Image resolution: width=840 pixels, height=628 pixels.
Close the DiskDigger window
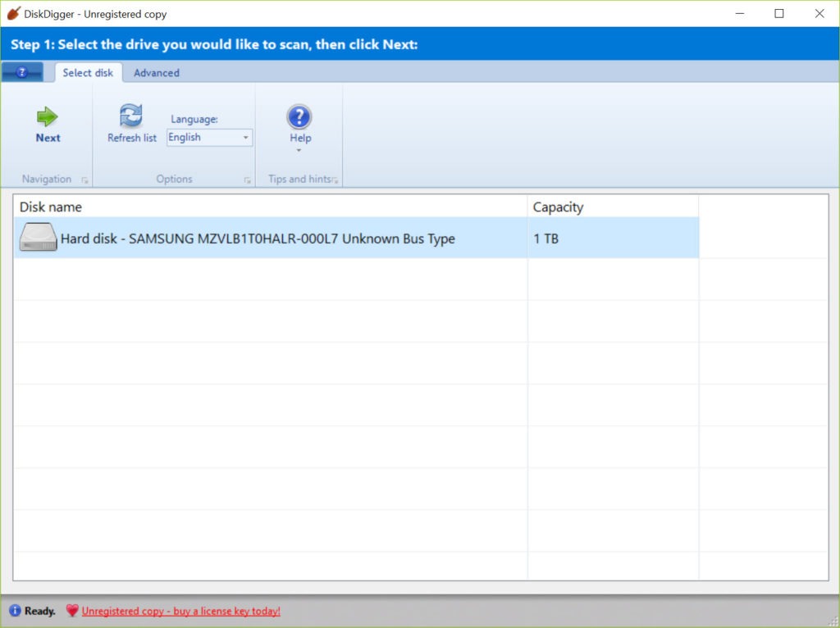(x=819, y=13)
